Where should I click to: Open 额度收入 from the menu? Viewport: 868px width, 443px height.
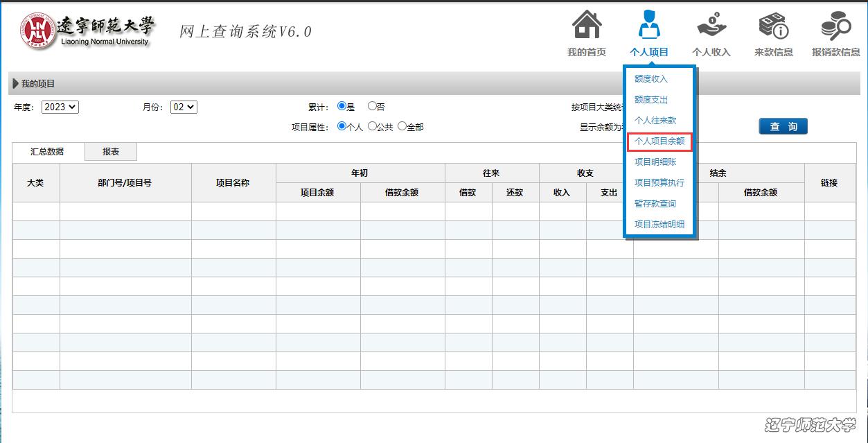click(x=650, y=79)
